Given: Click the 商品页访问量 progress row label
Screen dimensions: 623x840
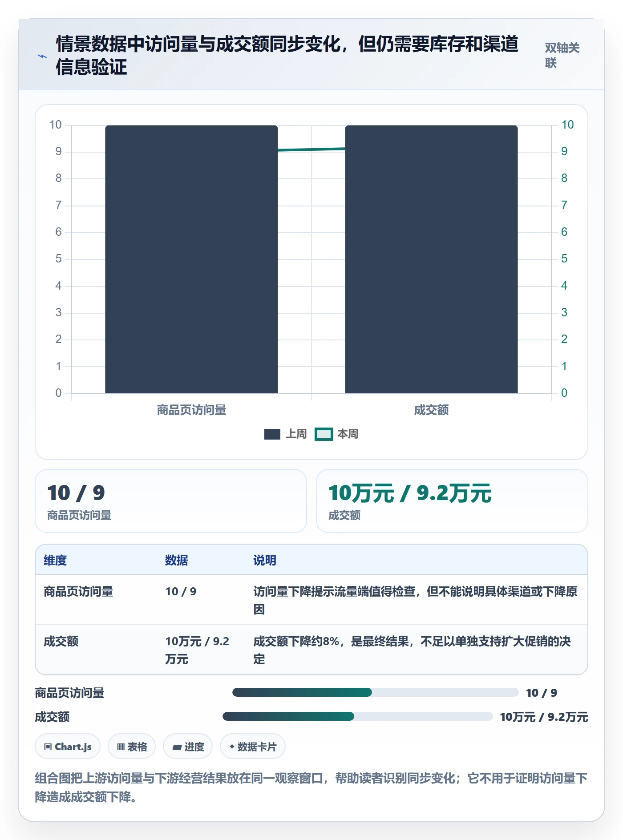Looking at the screenshot, I should point(69,693).
